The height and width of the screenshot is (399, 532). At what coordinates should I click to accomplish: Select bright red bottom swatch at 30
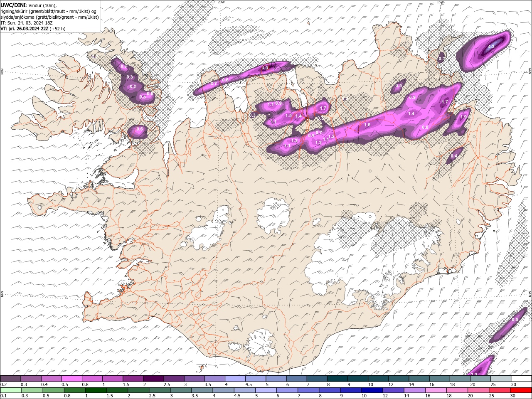(x=521, y=390)
